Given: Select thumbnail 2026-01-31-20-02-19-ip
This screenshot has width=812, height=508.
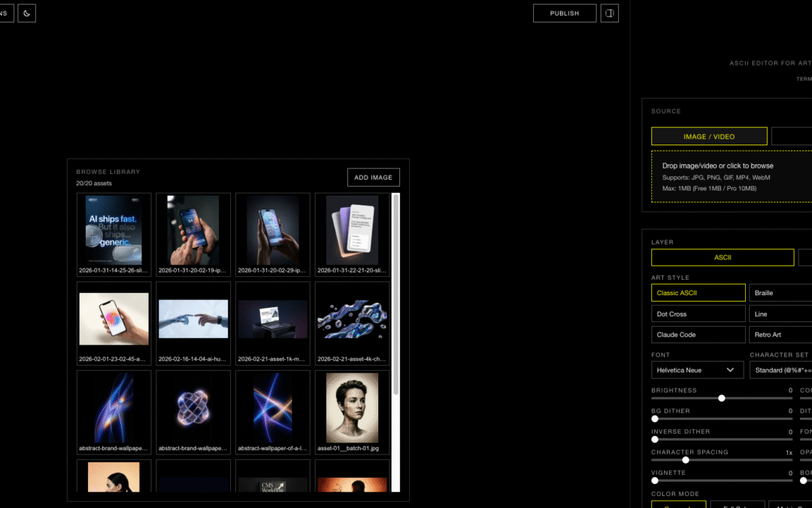Looking at the screenshot, I should click(x=193, y=235).
